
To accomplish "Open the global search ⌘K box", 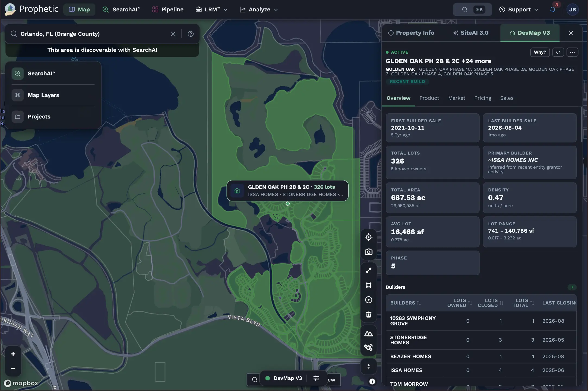I will [472, 9].
